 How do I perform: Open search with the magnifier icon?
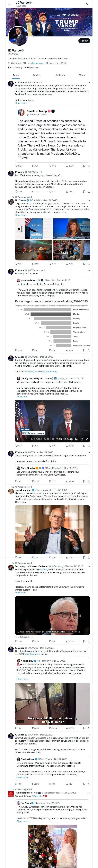click(87, 4)
